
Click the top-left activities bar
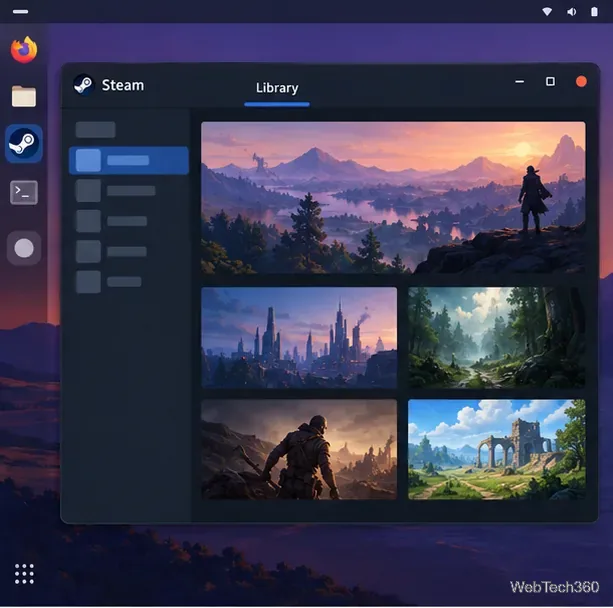click(20, 12)
